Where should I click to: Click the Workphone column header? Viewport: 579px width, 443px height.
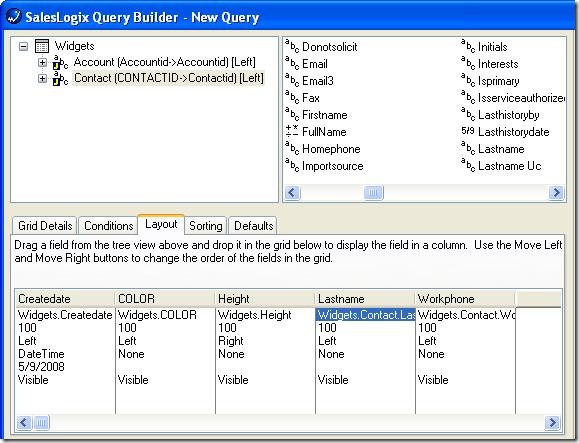coord(465,299)
